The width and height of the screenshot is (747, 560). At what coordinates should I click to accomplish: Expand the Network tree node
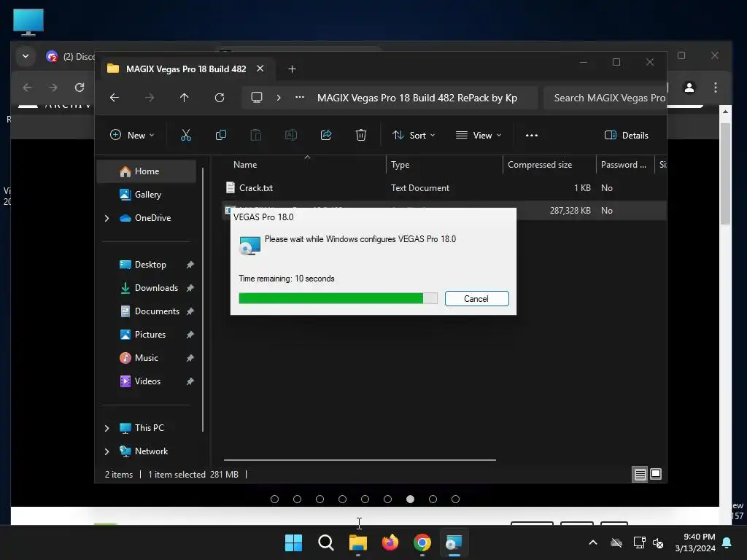(107, 451)
